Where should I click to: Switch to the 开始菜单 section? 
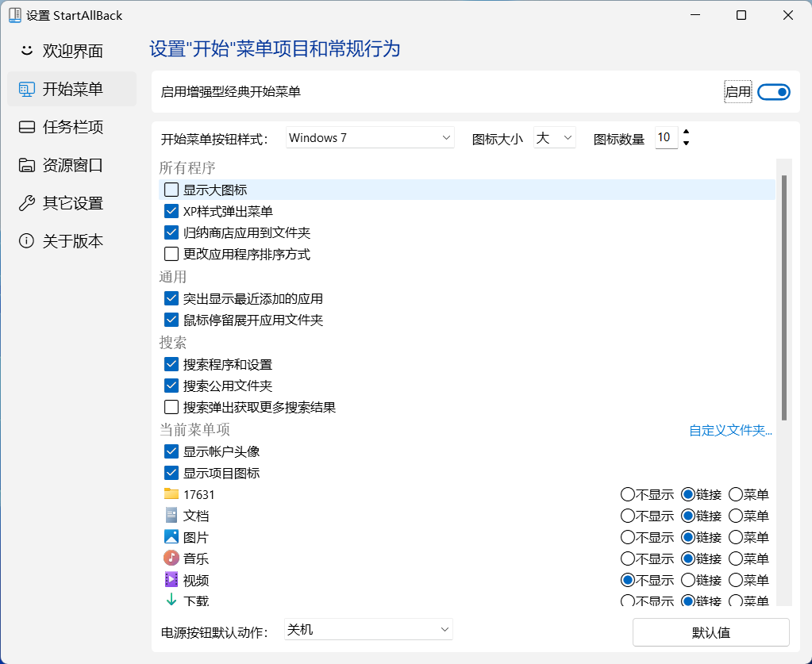tap(72, 89)
